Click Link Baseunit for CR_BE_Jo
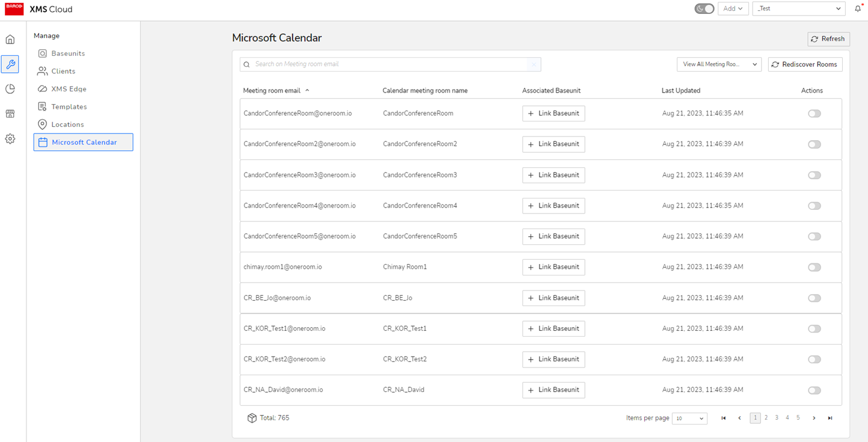Image resolution: width=868 pixels, height=442 pixels. pyautogui.click(x=553, y=298)
